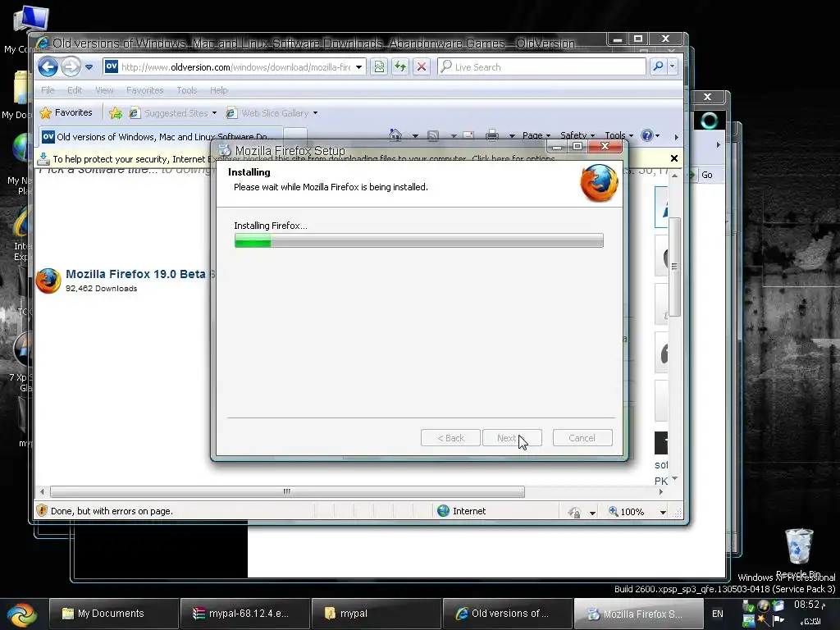The width and height of the screenshot is (840, 630).
Task: Open the Favorites menu in the menu bar
Action: [x=144, y=90]
